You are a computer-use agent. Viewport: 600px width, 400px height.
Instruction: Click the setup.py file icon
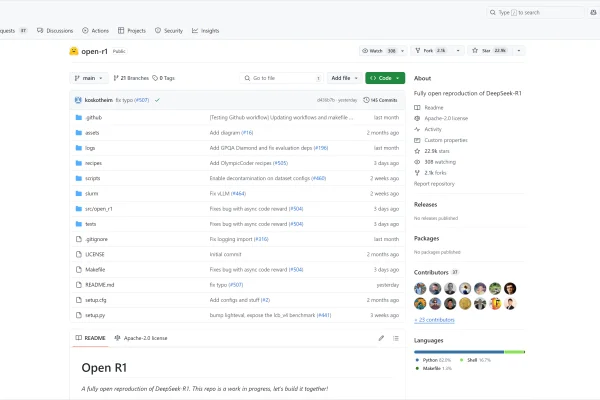point(79,315)
